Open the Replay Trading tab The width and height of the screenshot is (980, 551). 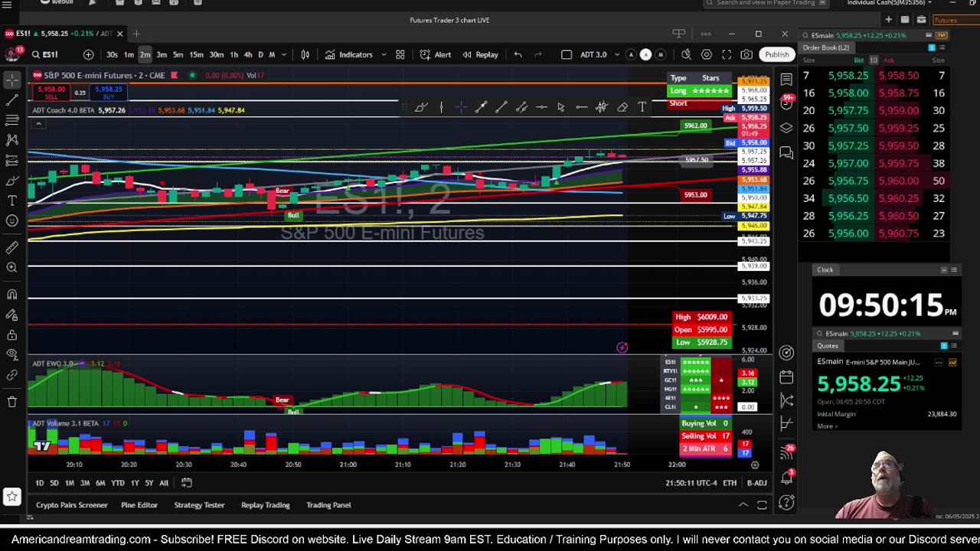tap(266, 505)
